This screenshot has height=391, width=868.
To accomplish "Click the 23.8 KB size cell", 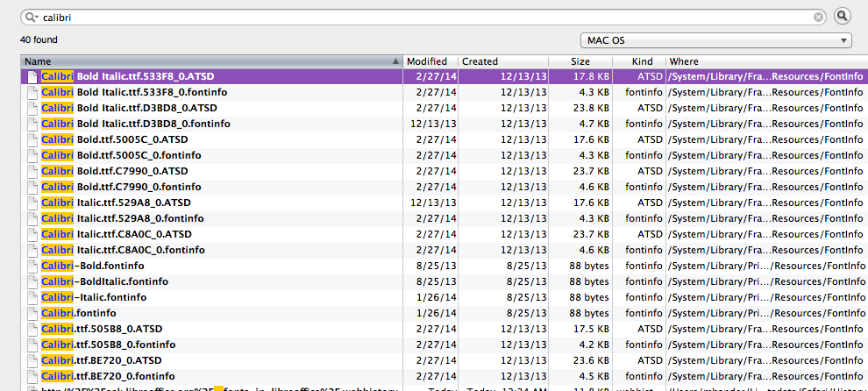I will (591, 108).
